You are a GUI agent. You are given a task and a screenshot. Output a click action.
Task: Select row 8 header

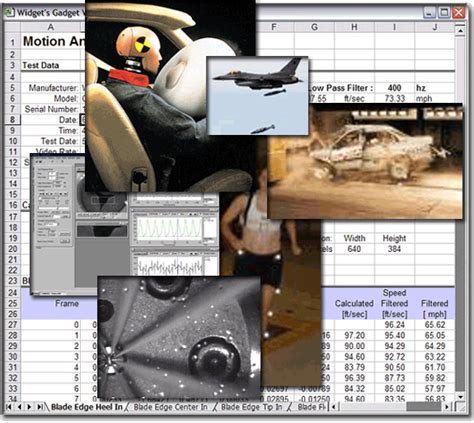12,120
